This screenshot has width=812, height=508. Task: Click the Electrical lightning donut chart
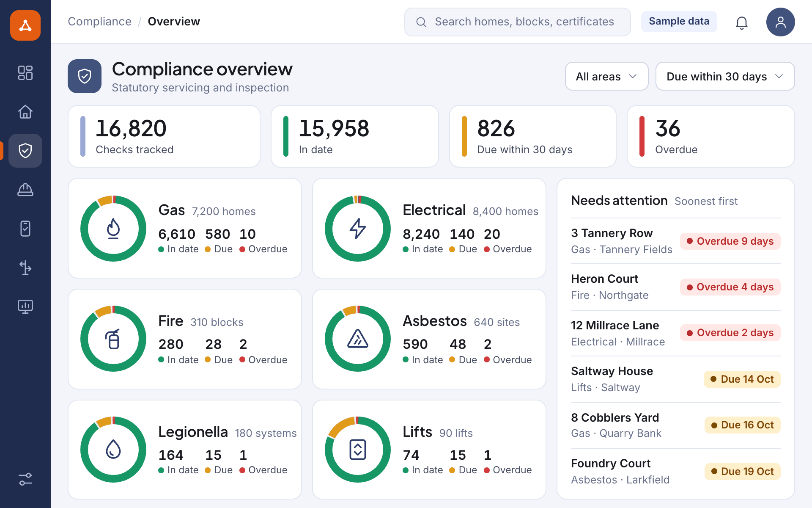pyautogui.click(x=358, y=229)
